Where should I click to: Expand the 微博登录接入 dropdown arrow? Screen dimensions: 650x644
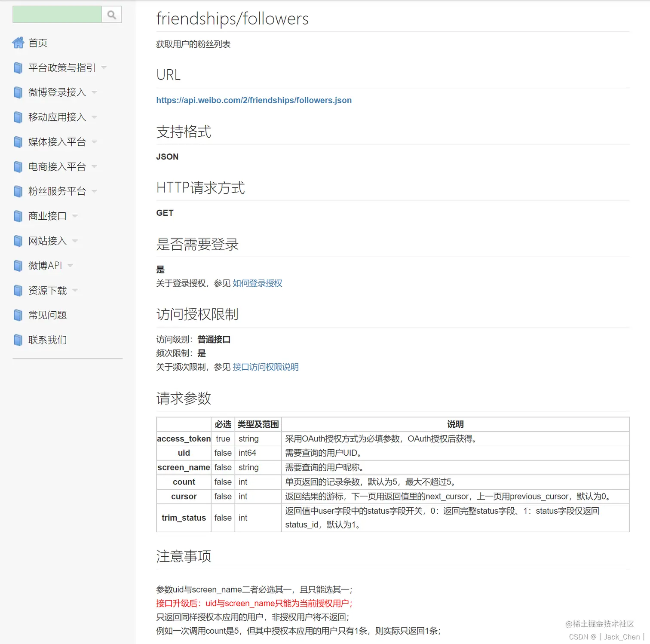point(95,92)
